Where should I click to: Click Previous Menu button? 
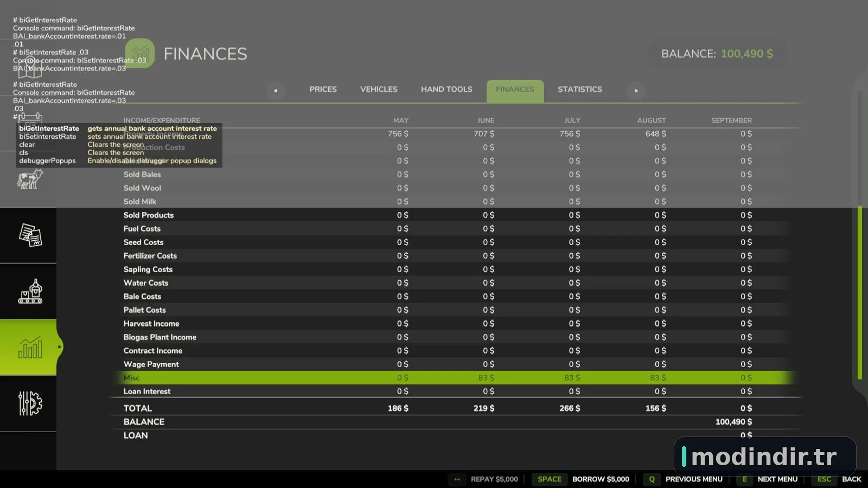tap(684, 479)
